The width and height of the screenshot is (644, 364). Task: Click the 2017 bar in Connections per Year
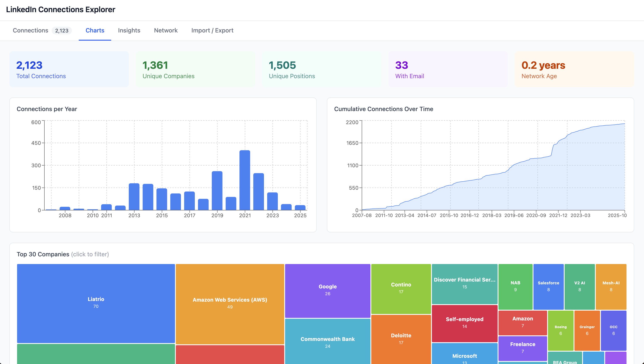point(189,201)
